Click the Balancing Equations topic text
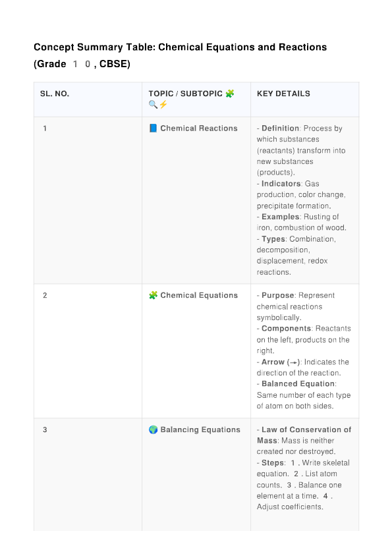 click(x=200, y=429)
